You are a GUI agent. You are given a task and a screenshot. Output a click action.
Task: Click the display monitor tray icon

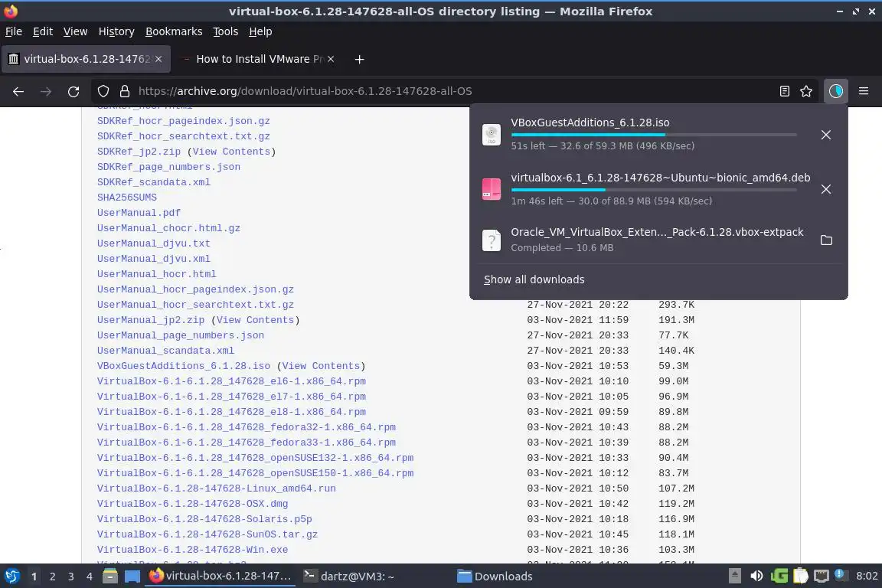(x=822, y=577)
